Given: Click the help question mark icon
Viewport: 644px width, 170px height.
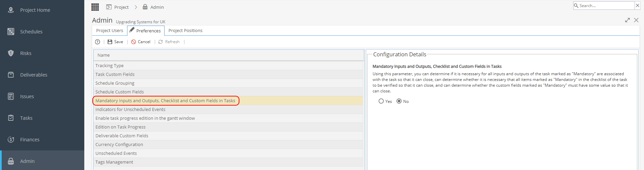Looking at the screenshot, I should [97, 42].
